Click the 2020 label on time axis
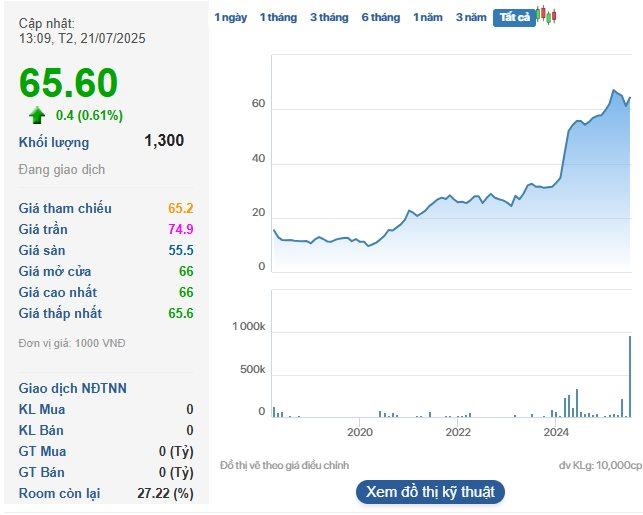This screenshot has height=515, width=643. click(360, 433)
